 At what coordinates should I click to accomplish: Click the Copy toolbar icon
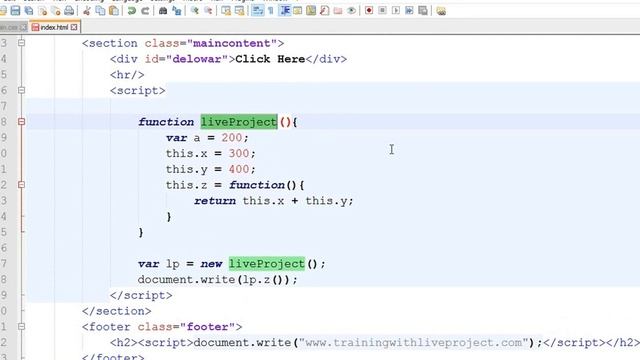[100, 11]
